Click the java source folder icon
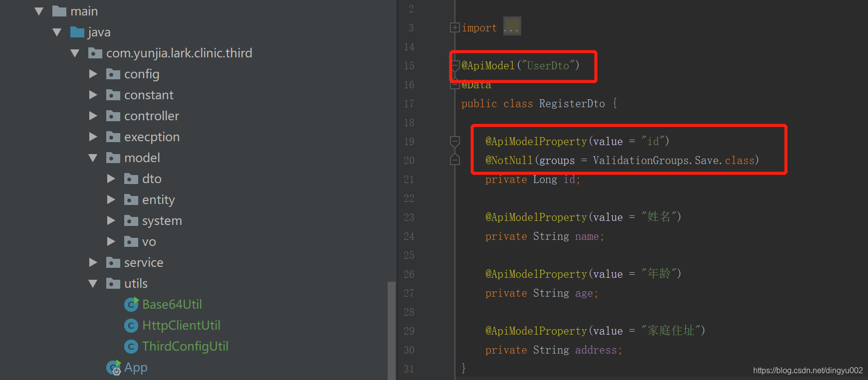 click(77, 32)
